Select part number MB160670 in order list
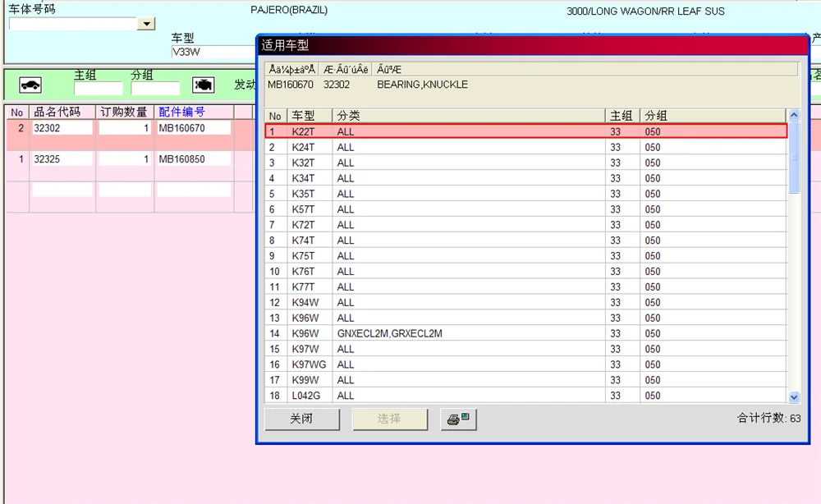Screen dimensions: 821x504 [x=194, y=128]
